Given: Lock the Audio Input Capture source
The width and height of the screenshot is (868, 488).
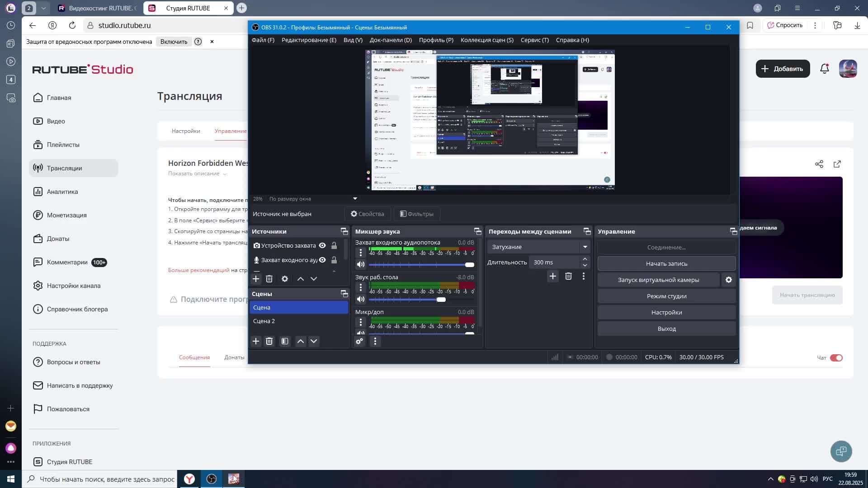Looking at the screenshot, I should click(334, 260).
